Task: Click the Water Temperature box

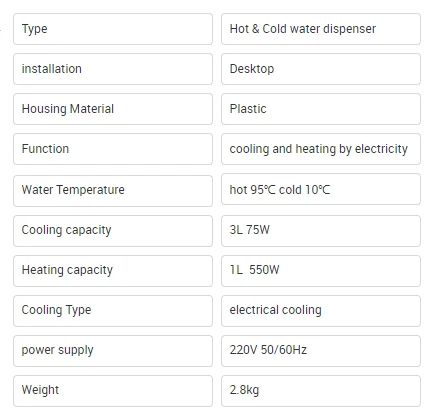Action: (x=113, y=190)
